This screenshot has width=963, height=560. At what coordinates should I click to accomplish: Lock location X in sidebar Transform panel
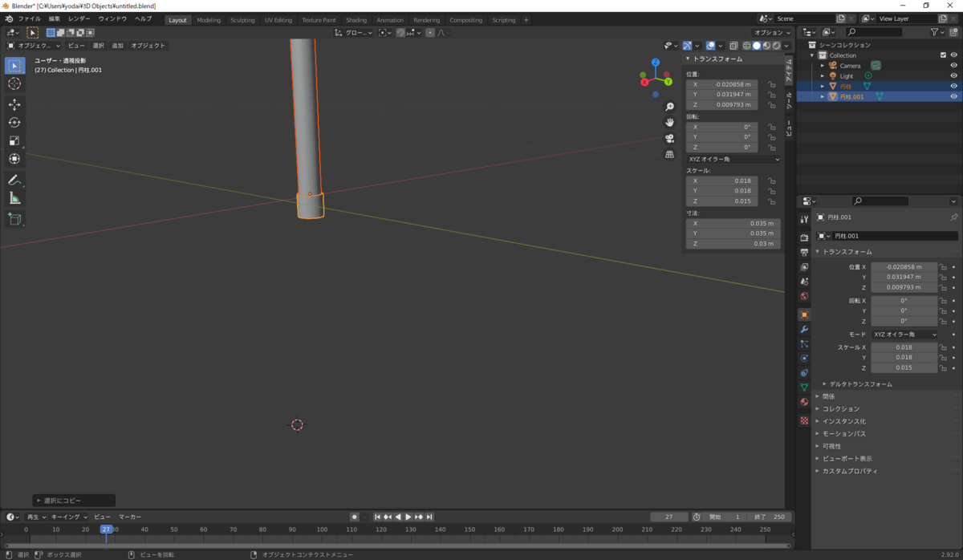click(x=771, y=84)
